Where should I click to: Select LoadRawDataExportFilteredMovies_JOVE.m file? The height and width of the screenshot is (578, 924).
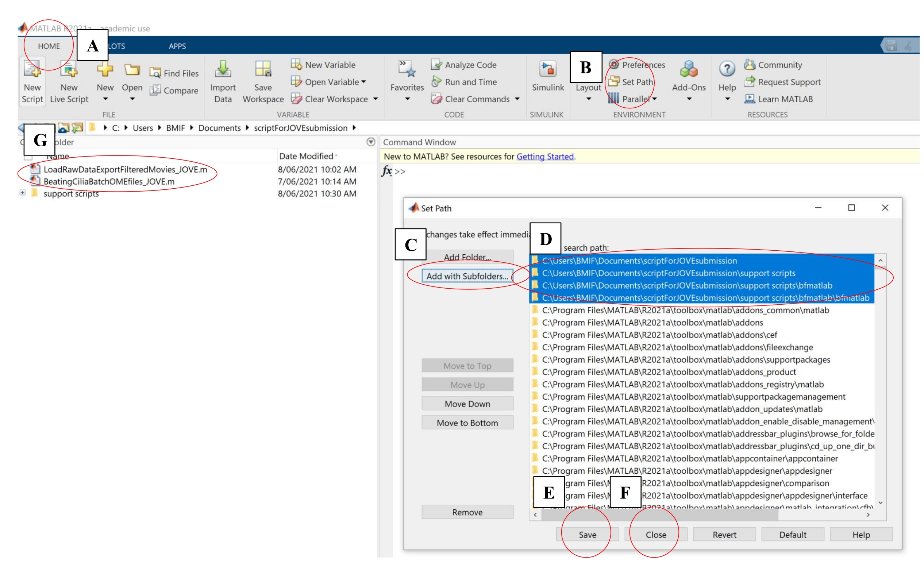click(x=125, y=169)
